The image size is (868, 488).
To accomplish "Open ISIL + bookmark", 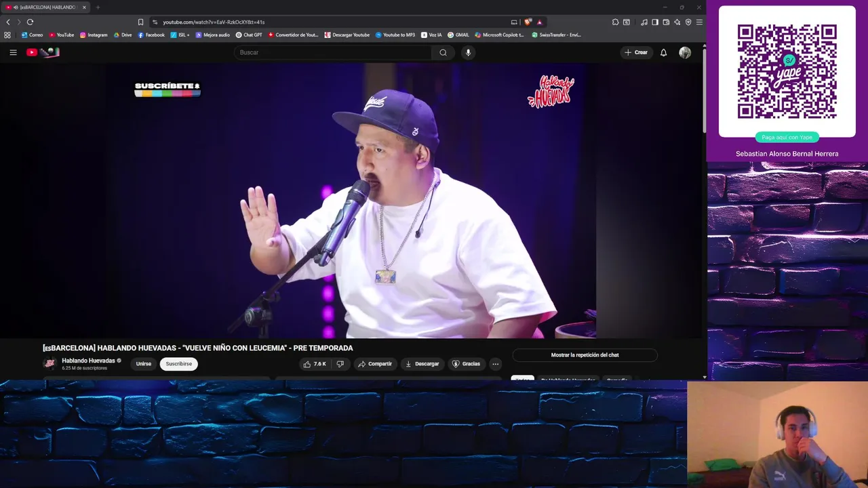I will pyautogui.click(x=180, y=35).
